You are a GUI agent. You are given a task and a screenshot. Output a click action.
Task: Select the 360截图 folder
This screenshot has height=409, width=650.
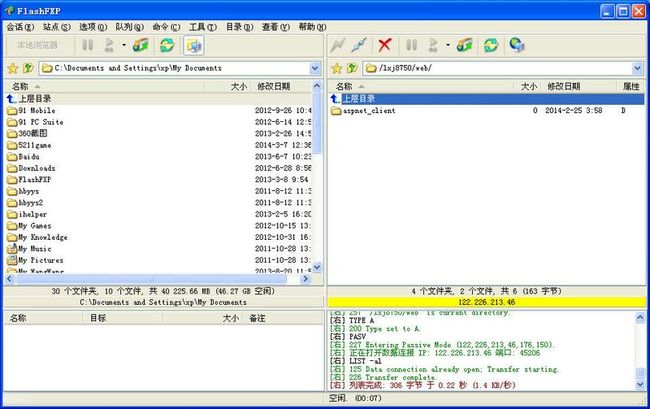pos(27,133)
